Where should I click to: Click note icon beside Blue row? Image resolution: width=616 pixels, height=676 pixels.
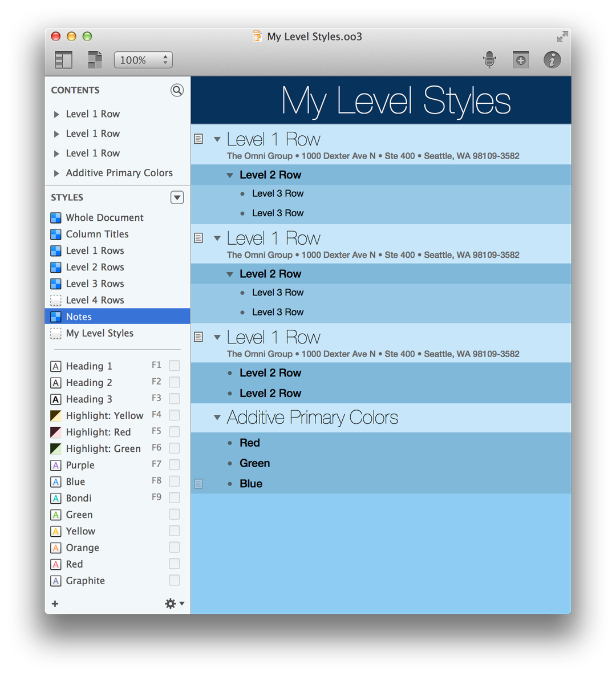click(198, 484)
